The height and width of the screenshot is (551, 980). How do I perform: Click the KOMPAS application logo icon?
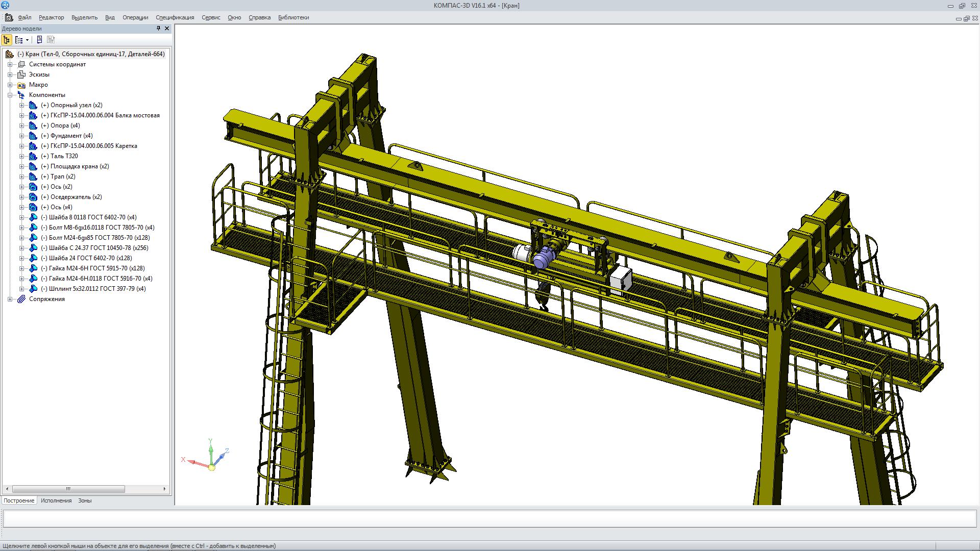coord(5,5)
